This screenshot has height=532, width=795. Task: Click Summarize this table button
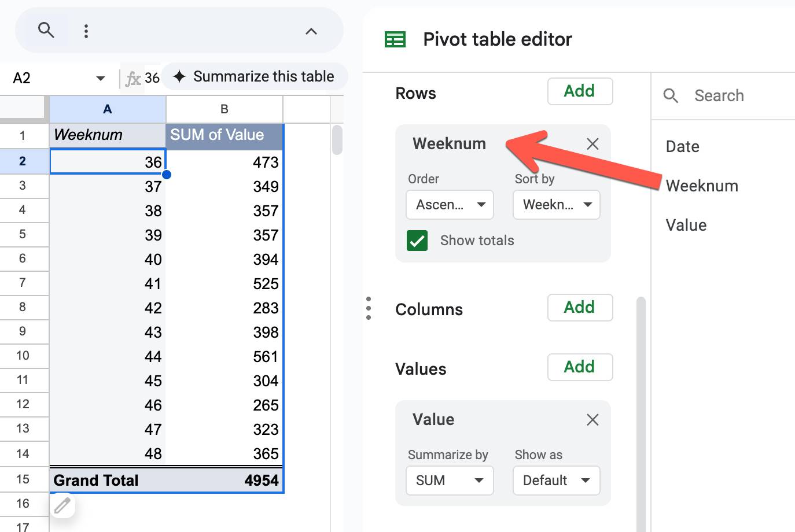pyautogui.click(x=254, y=76)
